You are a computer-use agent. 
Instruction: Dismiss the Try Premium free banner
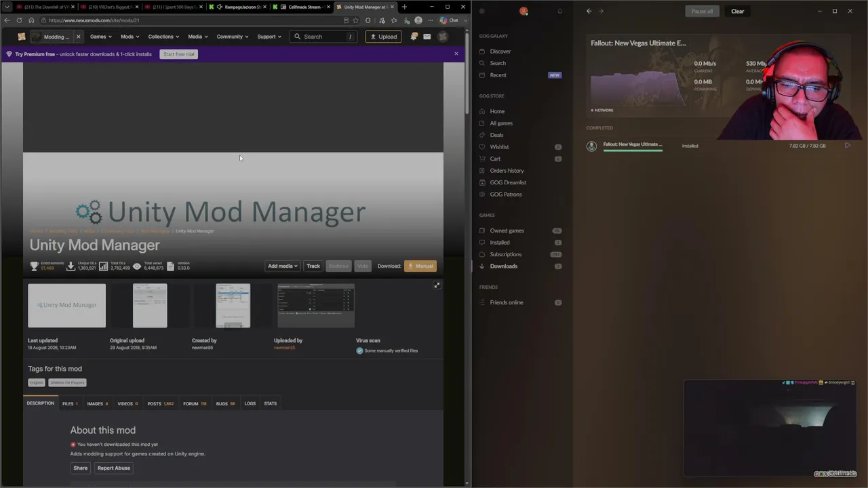click(x=456, y=54)
